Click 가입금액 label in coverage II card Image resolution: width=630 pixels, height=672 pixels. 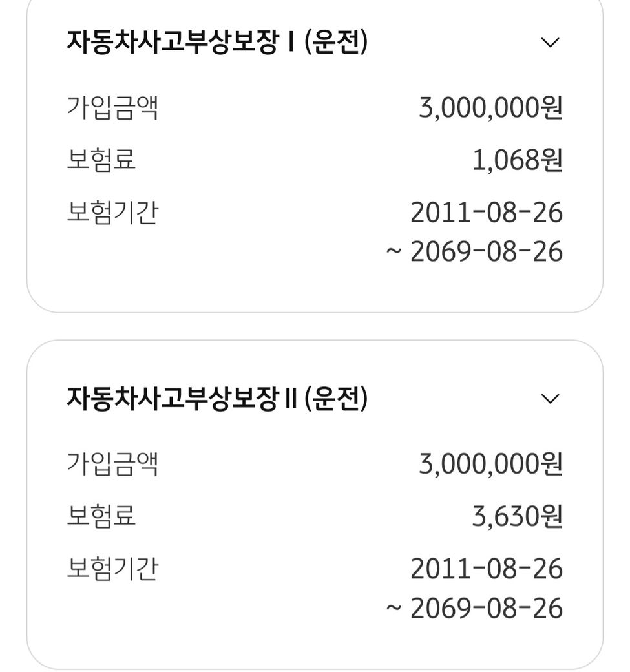pyautogui.click(x=112, y=463)
